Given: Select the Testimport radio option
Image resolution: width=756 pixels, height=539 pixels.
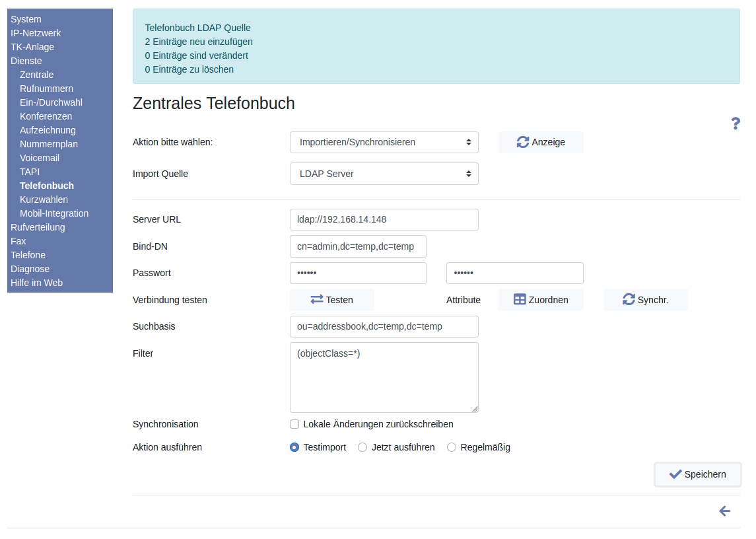Looking at the screenshot, I should click(x=294, y=447).
